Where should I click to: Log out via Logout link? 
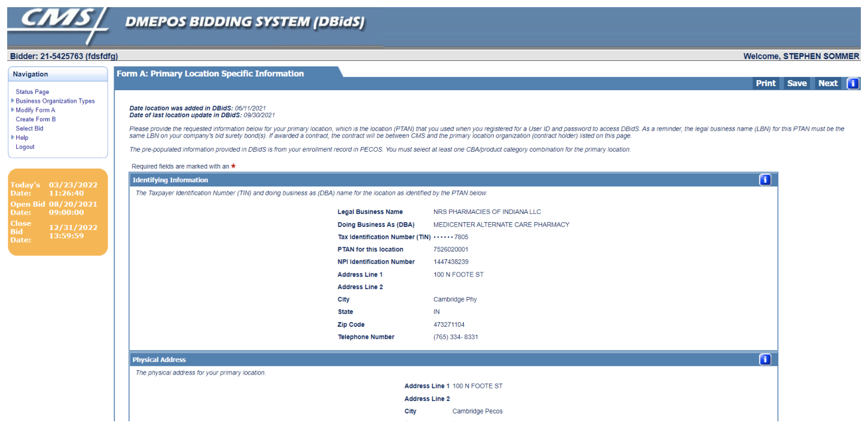click(25, 147)
